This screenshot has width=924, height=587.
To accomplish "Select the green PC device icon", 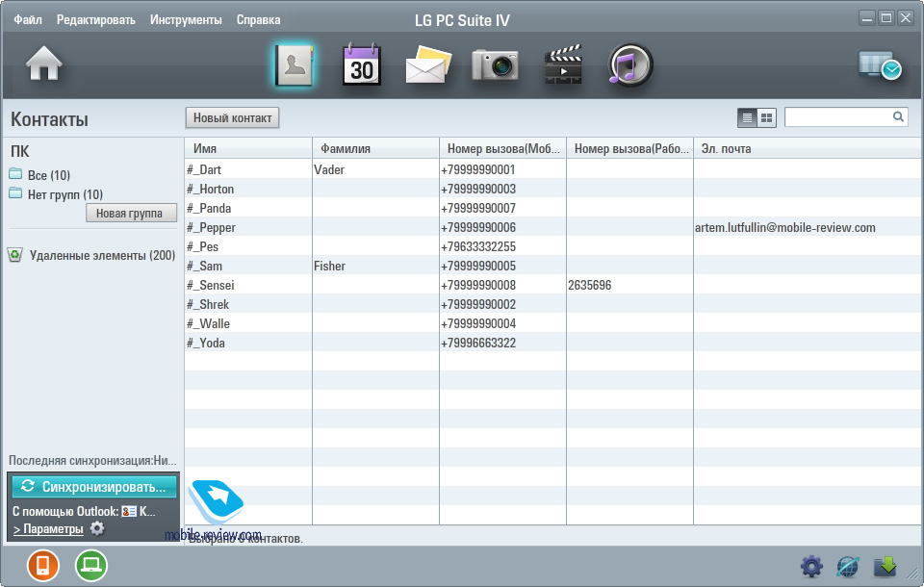I will click(x=91, y=565).
